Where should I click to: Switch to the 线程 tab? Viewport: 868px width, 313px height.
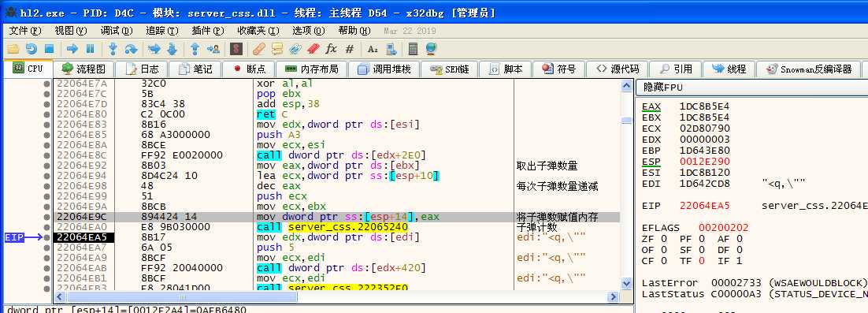click(729, 69)
